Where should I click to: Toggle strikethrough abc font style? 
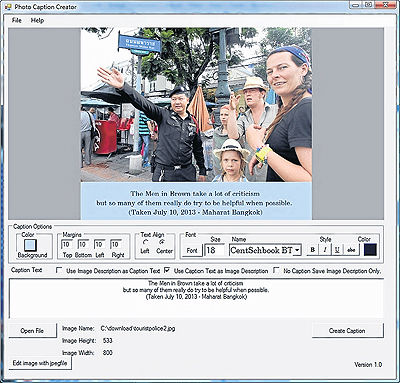pos(351,250)
